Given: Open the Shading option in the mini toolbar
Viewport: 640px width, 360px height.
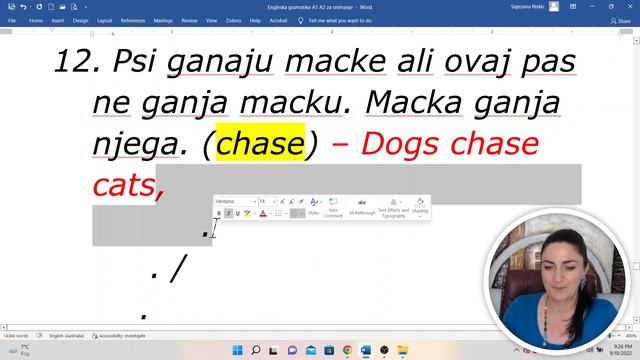Looking at the screenshot, I should 420,207.
